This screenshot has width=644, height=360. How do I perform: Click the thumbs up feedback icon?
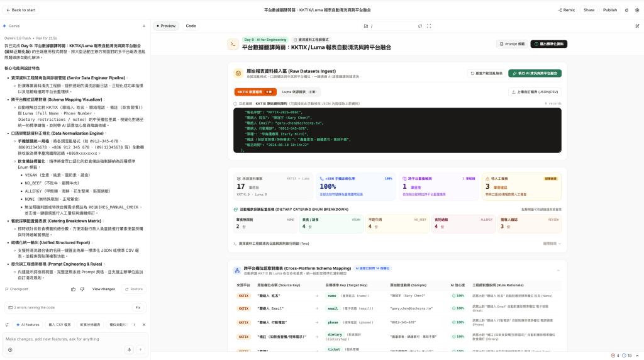pos(73,290)
